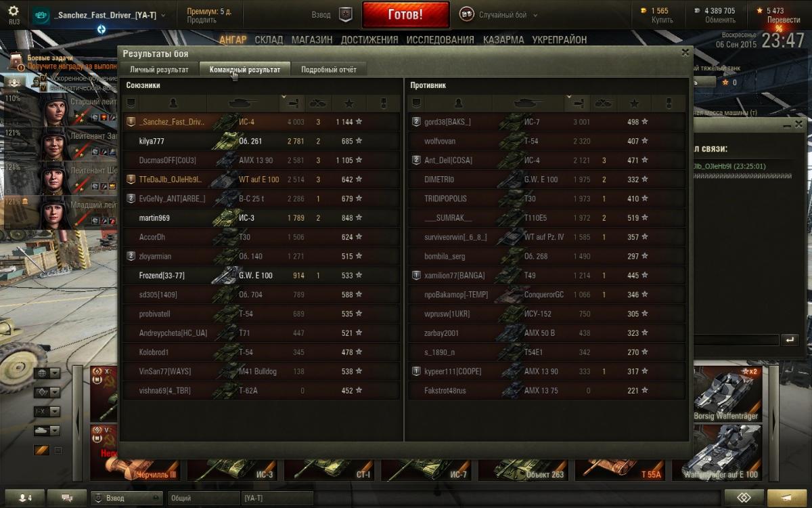This screenshot has width=812, height=508.
Task: Click the platoon emblem icon beside Взвод
Action: (345, 14)
